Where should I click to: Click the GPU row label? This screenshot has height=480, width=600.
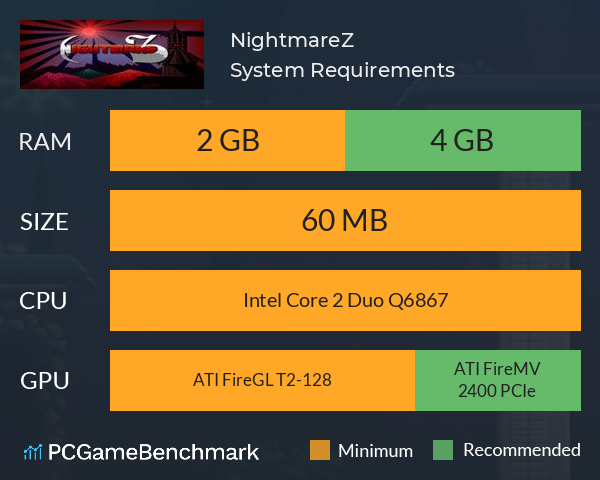45,381
